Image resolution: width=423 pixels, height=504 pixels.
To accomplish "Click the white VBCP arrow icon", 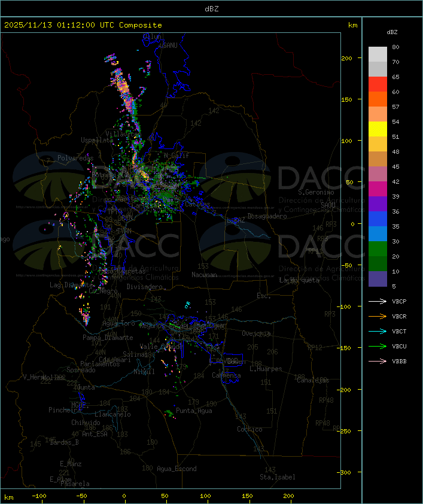I will point(378,302).
